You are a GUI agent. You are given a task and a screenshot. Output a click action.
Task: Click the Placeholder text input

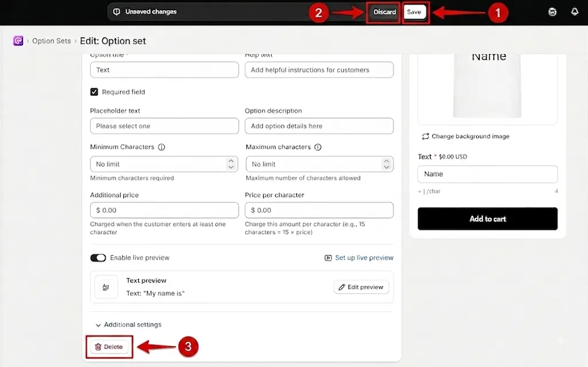pos(164,126)
